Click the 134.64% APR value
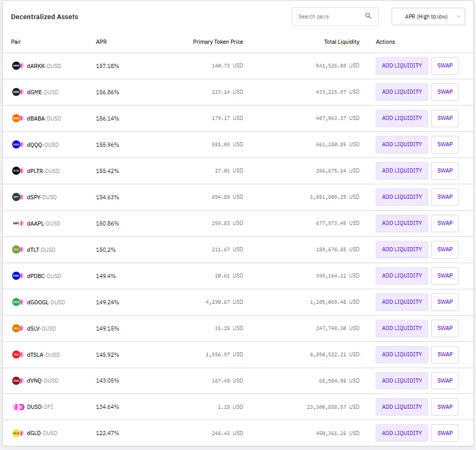Image resolution: width=476 pixels, height=450 pixels. [108, 407]
